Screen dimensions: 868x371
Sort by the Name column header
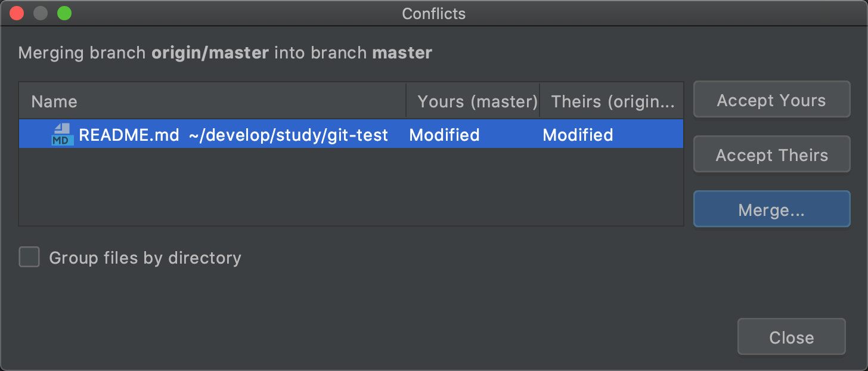54,101
